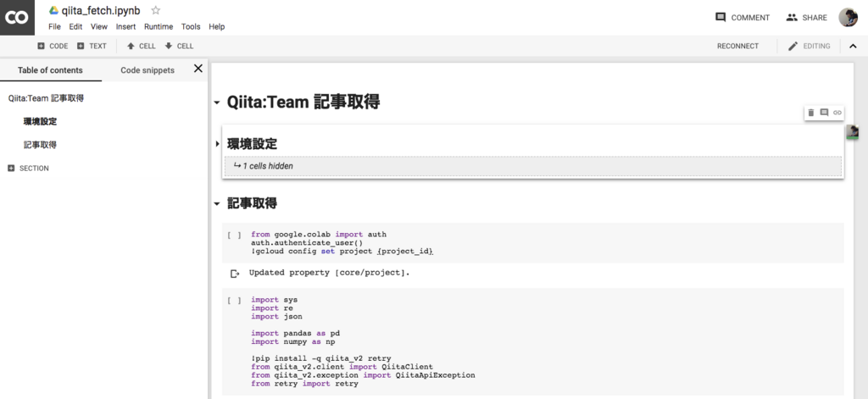The height and width of the screenshot is (399, 868).
Task: Open the File menu
Action: (54, 26)
